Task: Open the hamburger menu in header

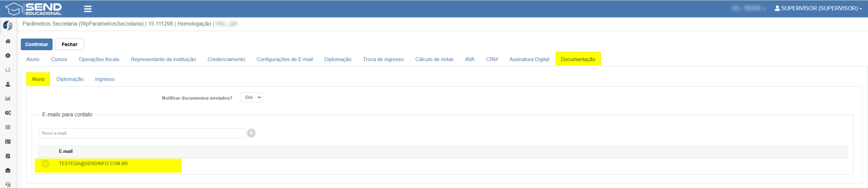Action: click(88, 9)
